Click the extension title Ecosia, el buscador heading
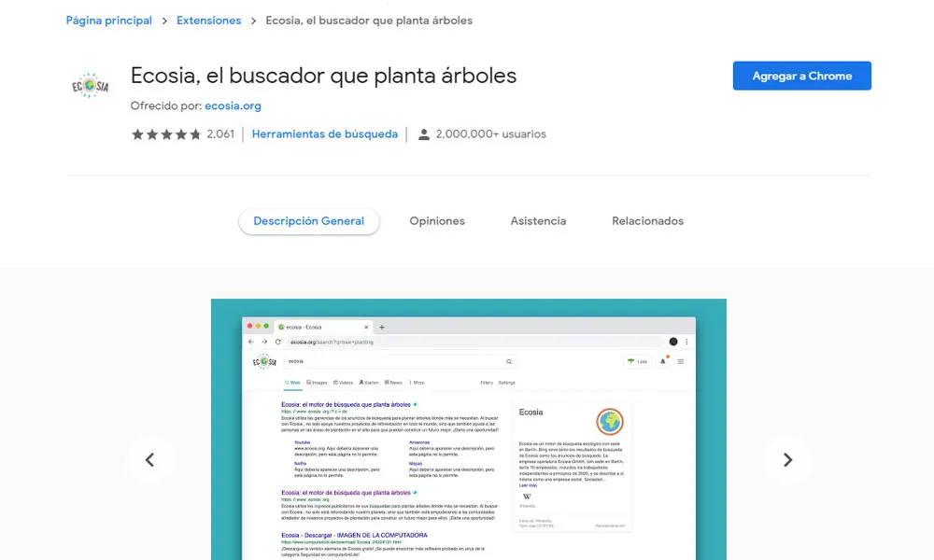 [323, 76]
